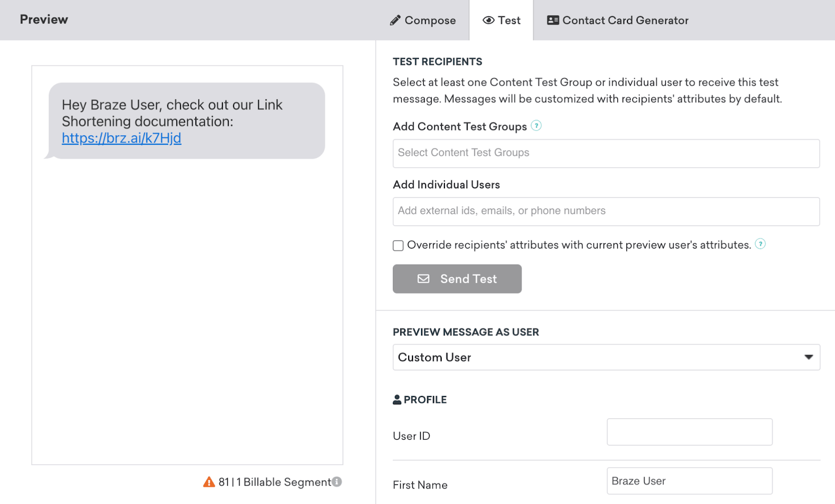The width and height of the screenshot is (835, 504).
Task: Switch to the Compose tab
Action: pyautogui.click(x=423, y=20)
